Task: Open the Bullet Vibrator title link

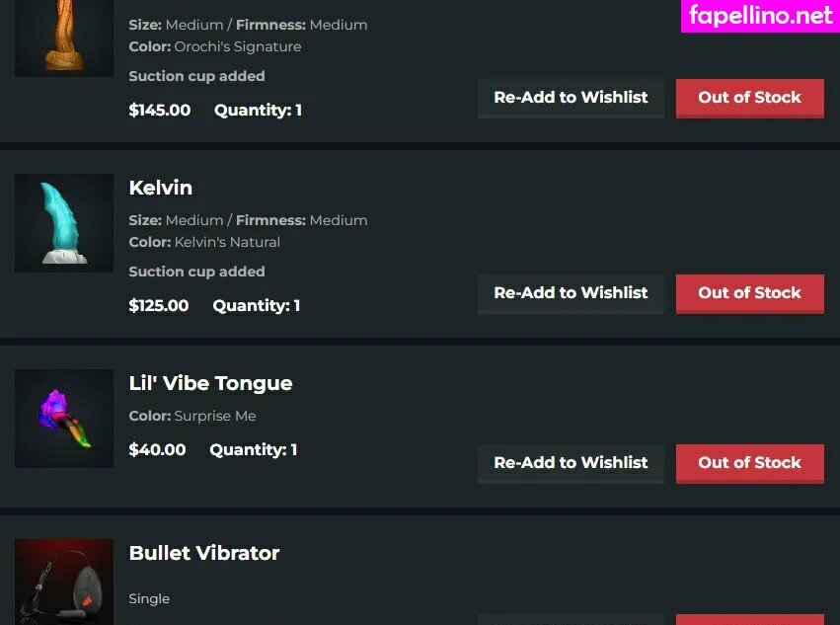Action: click(x=204, y=553)
